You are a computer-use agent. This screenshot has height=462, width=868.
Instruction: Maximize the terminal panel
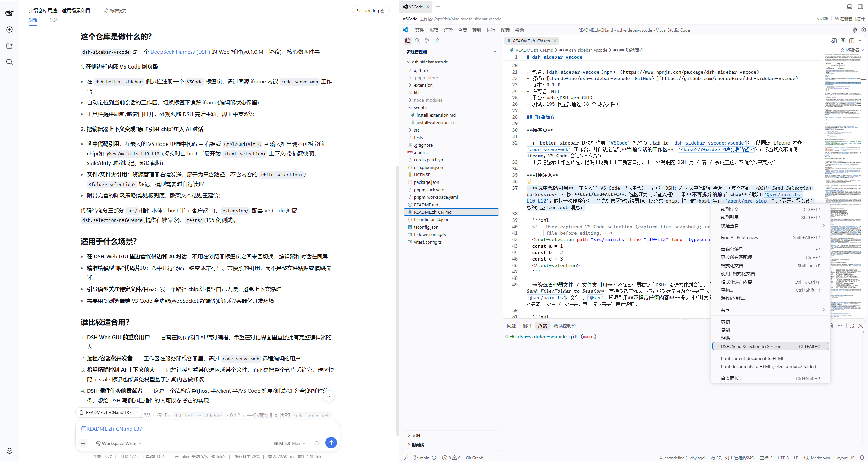(852, 326)
